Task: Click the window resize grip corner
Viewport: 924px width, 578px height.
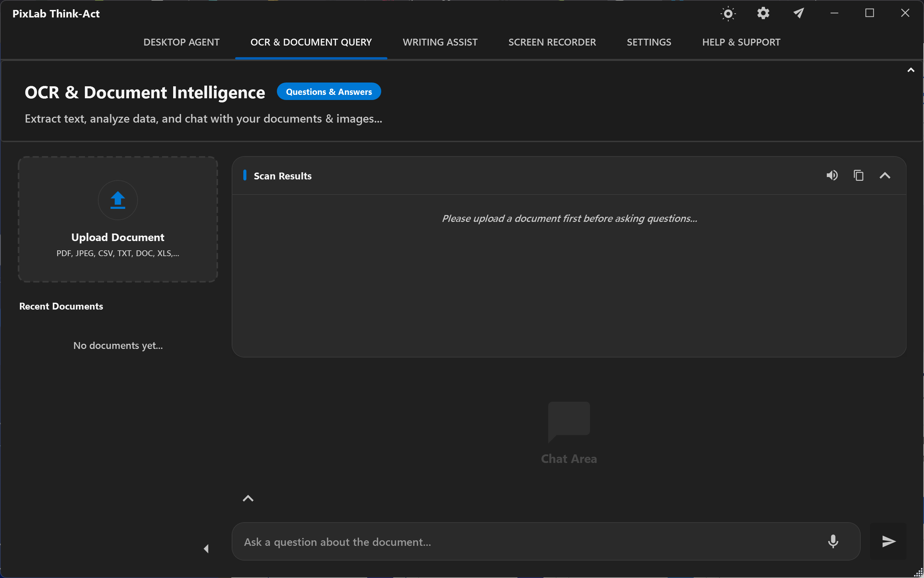Action: tap(918, 573)
